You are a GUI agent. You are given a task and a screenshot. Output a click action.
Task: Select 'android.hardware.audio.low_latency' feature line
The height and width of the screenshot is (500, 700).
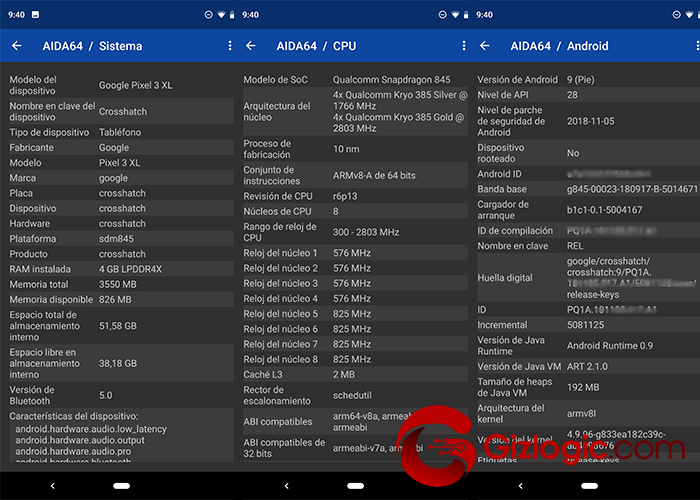click(x=91, y=429)
